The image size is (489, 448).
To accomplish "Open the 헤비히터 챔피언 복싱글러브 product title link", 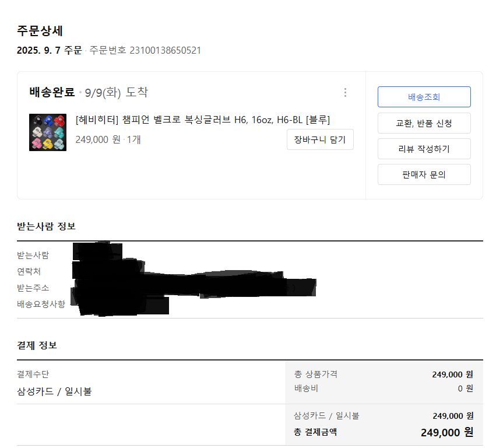I will (x=203, y=120).
